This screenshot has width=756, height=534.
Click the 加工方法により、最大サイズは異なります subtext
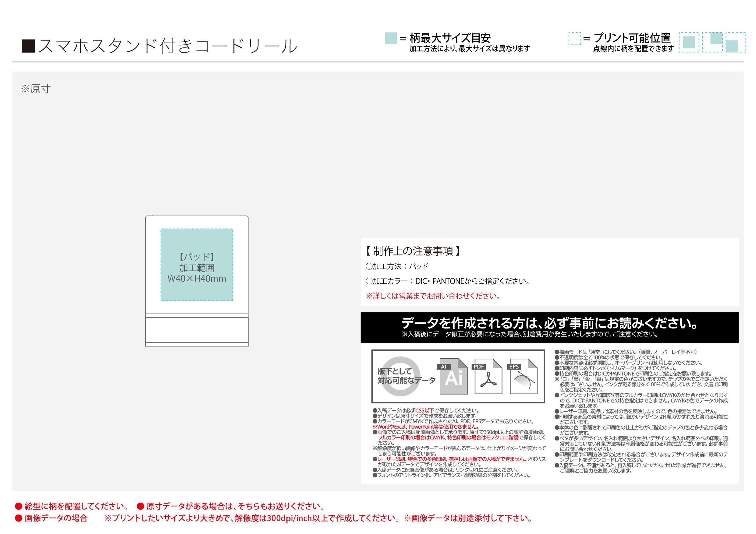coord(470,49)
